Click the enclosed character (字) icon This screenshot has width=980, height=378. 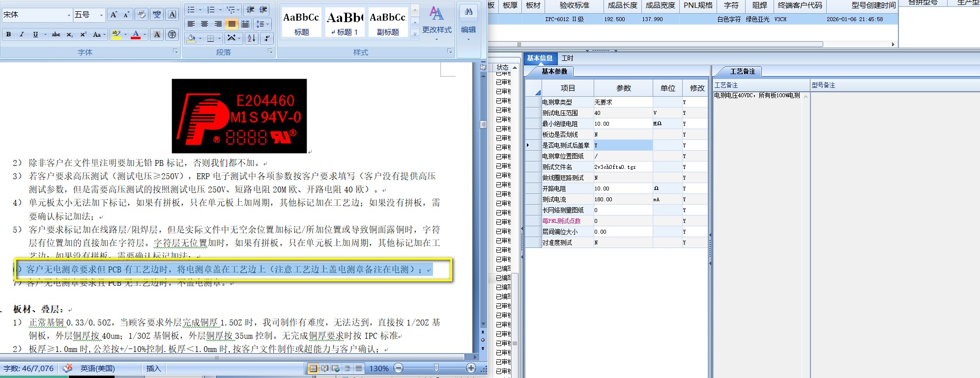tap(172, 34)
